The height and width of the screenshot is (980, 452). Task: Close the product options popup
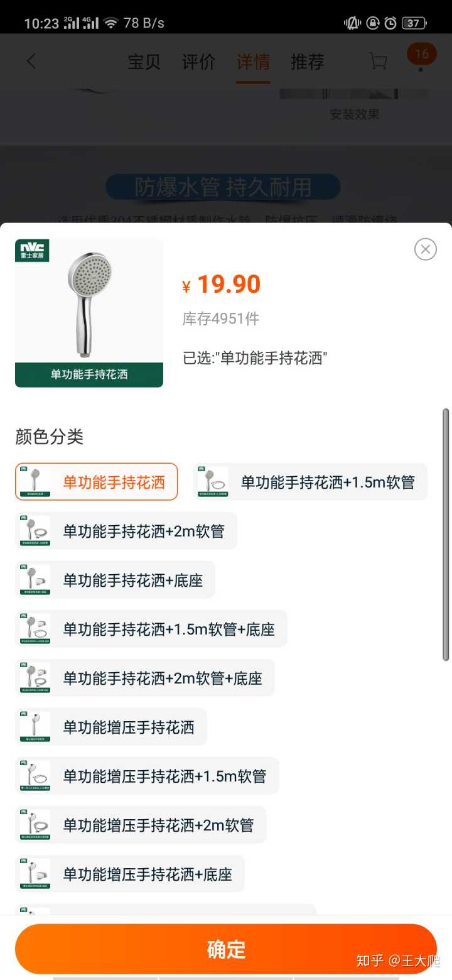point(425,249)
